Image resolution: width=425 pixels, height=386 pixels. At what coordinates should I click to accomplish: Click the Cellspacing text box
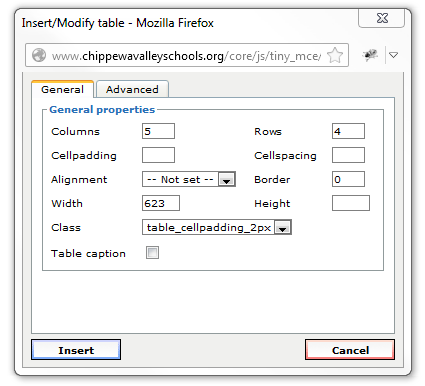[x=348, y=155]
